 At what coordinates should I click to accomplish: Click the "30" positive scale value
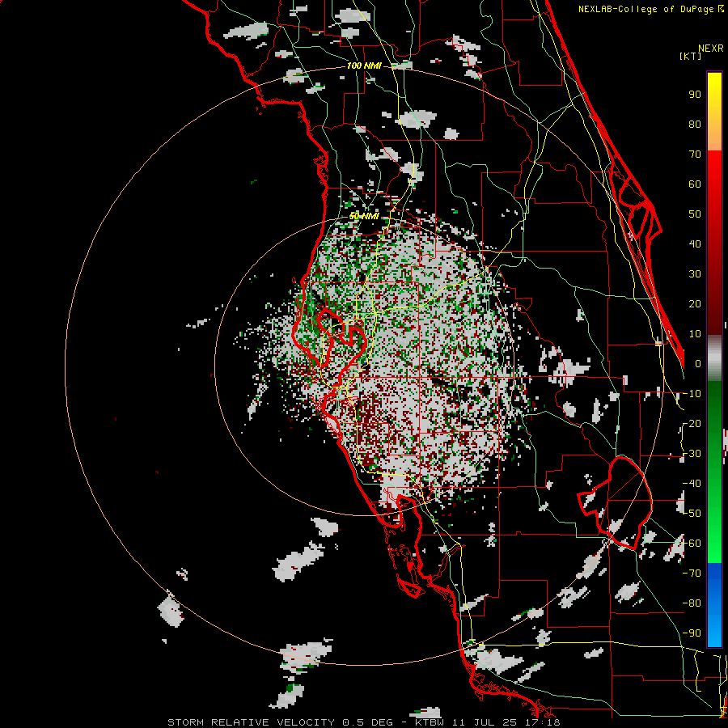coord(695,274)
